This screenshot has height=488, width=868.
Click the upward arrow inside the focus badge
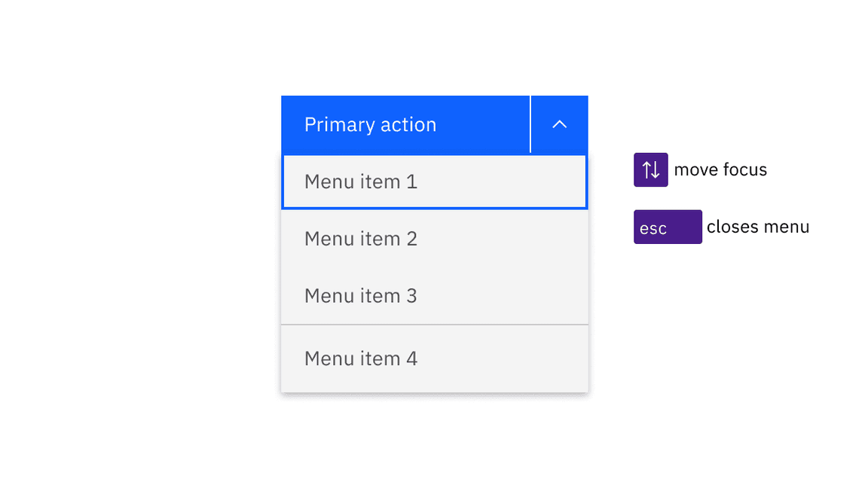point(647,169)
